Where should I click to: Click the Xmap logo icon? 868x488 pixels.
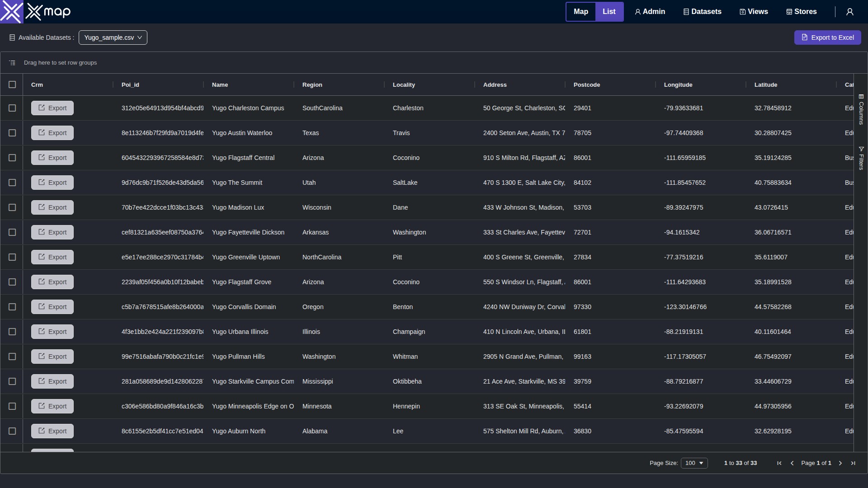(11, 12)
